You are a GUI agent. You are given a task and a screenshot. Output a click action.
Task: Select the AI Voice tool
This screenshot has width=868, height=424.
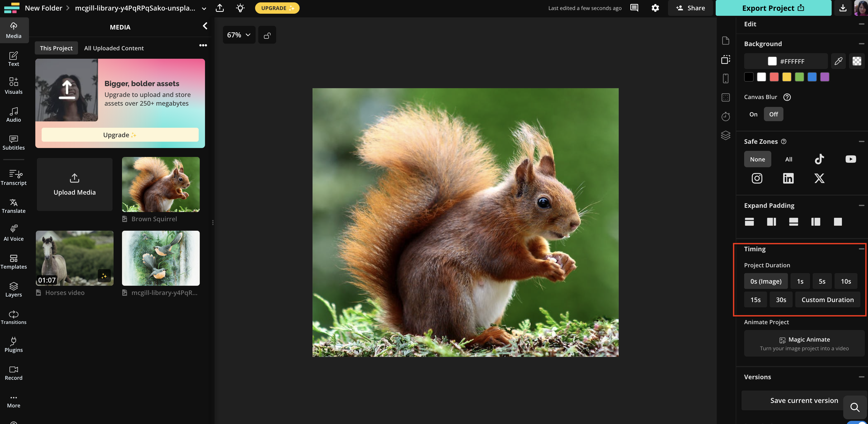coord(13,233)
